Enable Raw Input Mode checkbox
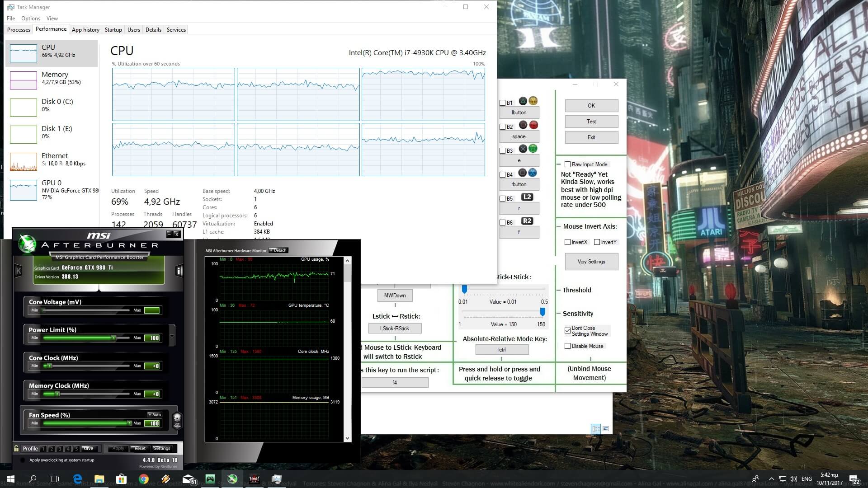 pos(567,164)
